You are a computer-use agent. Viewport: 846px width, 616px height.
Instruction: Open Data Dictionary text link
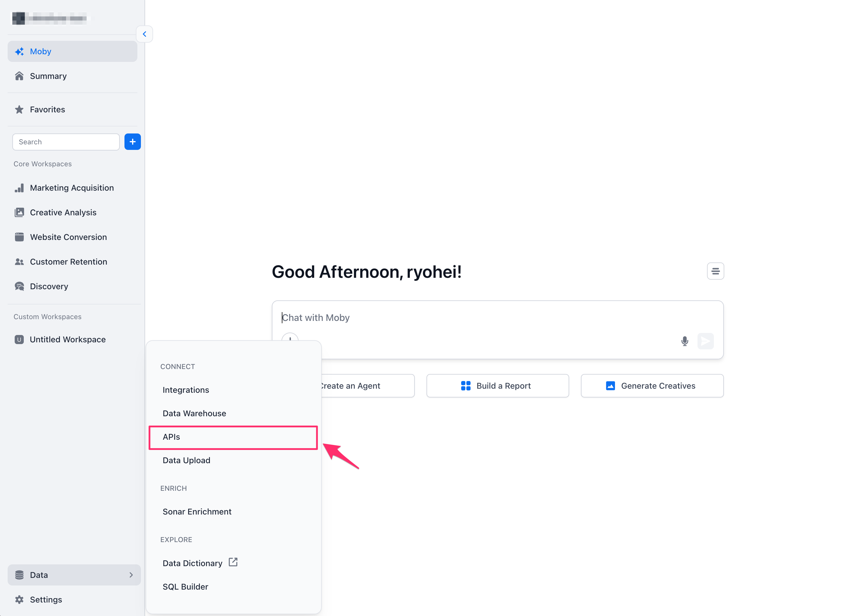pyautogui.click(x=193, y=563)
